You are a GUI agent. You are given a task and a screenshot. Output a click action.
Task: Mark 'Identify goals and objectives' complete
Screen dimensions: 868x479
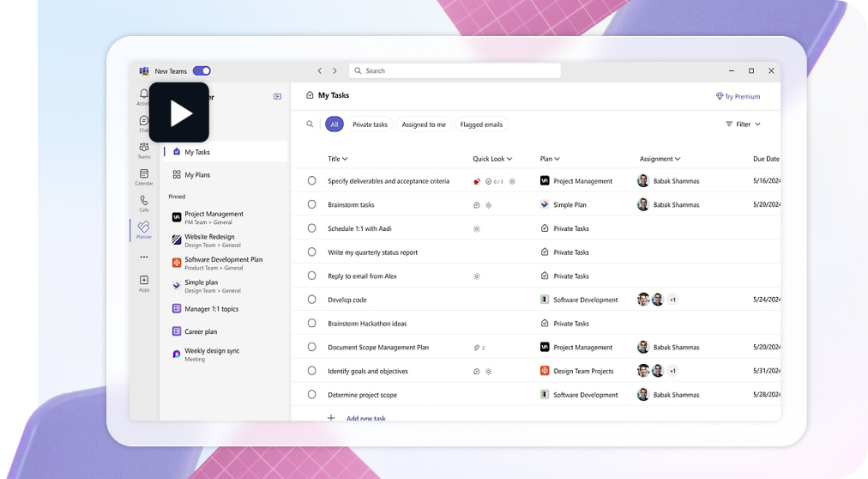(311, 371)
